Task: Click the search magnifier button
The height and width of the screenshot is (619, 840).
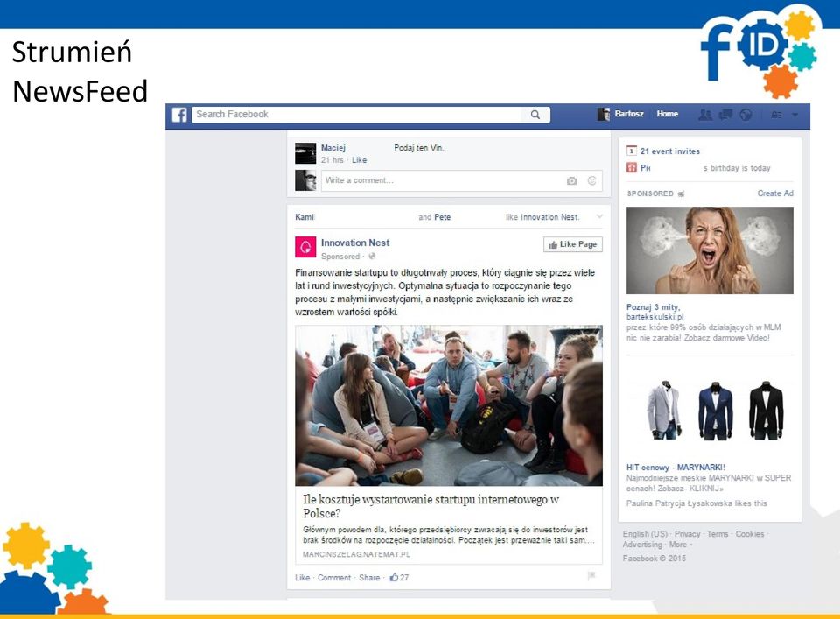Action: 535,114
